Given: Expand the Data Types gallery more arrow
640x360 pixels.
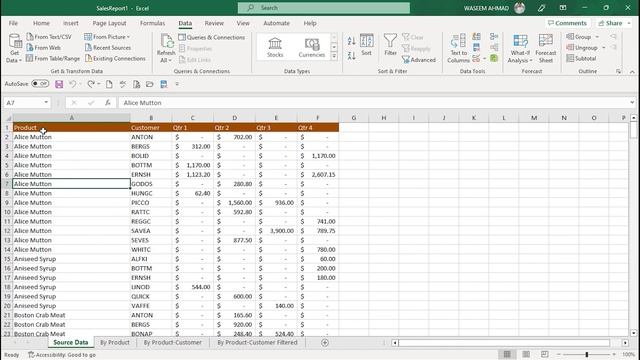Looking at the screenshot, I should (334, 57).
